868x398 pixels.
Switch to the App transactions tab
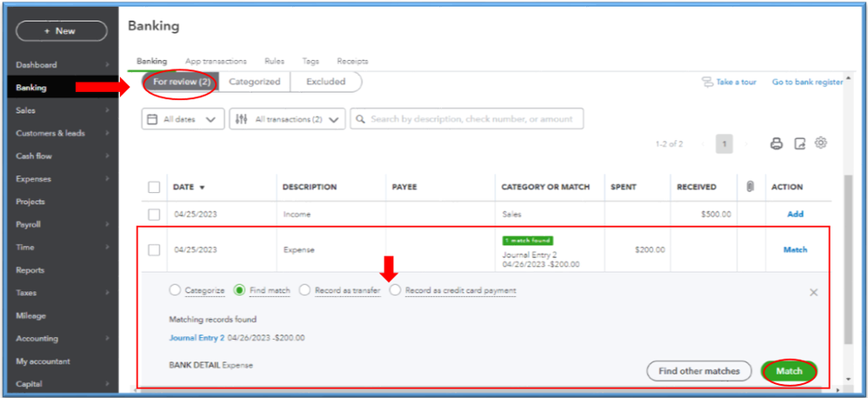tap(216, 62)
